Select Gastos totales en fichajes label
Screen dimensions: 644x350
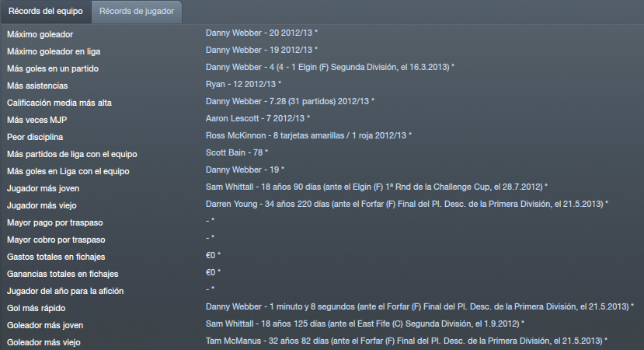coord(56,257)
